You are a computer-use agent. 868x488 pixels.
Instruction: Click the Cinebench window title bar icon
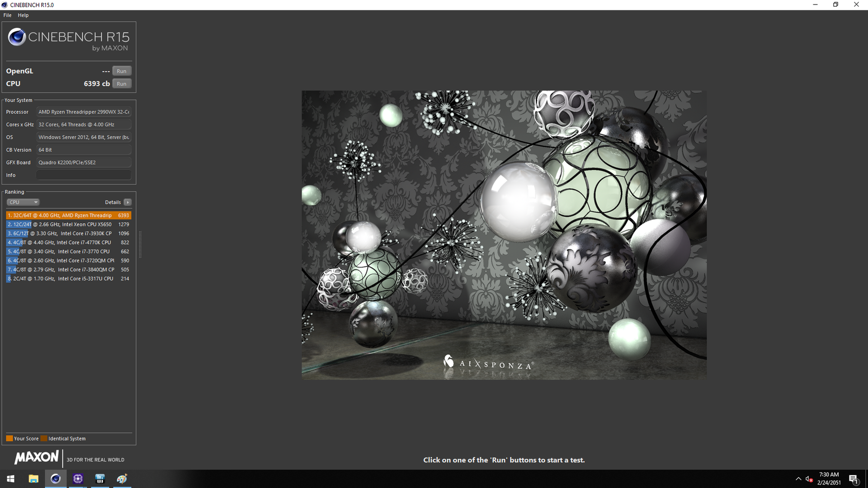click(x=5, y=5)
